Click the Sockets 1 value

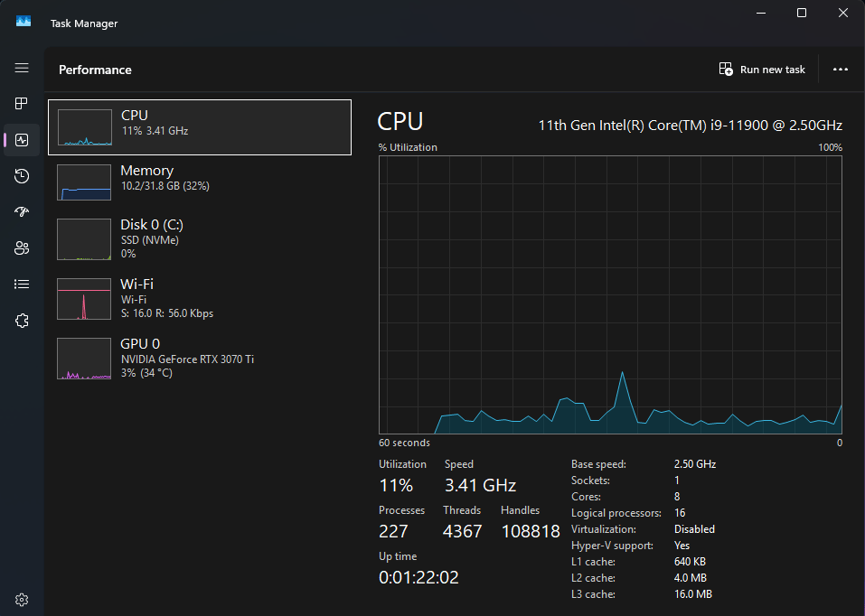click(x=677, y=481)
